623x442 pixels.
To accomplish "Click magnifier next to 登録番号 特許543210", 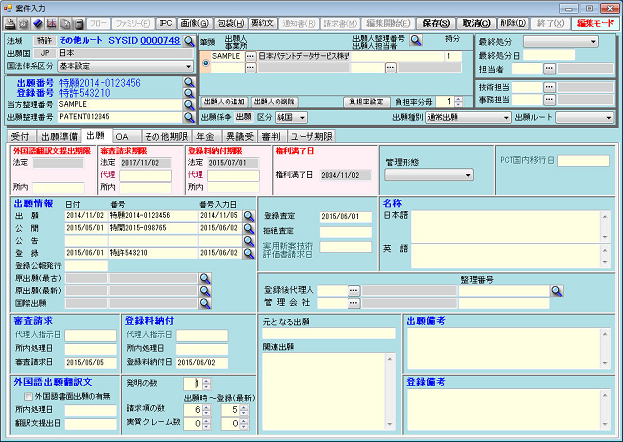I will (189, 93).
